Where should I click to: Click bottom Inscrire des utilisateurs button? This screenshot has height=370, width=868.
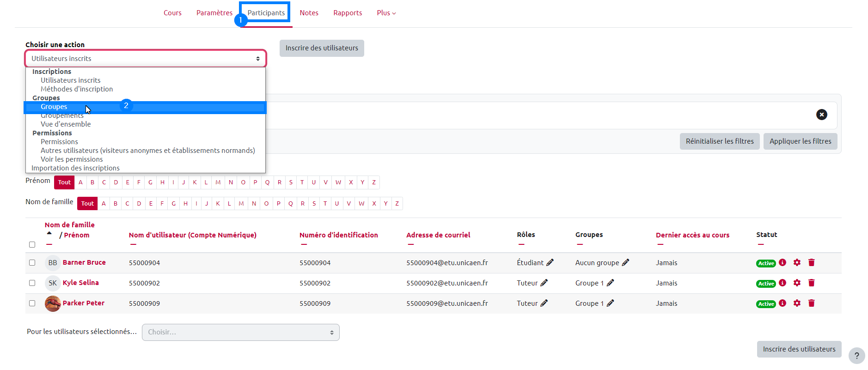tap(799, 349)
